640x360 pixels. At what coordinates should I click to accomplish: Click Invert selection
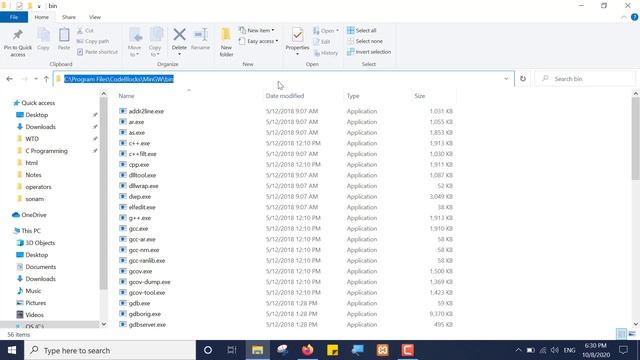tap(369, 52)
